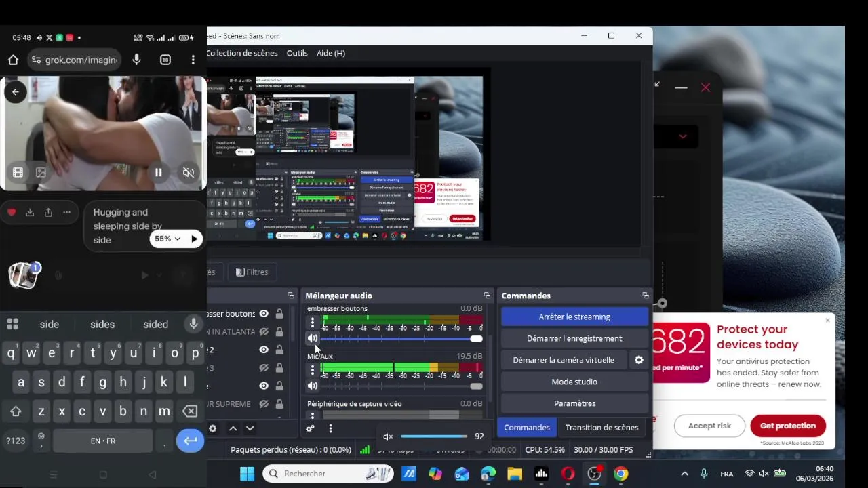Pause the playing Grok video
868x488 pixels.
coord(158,173)
